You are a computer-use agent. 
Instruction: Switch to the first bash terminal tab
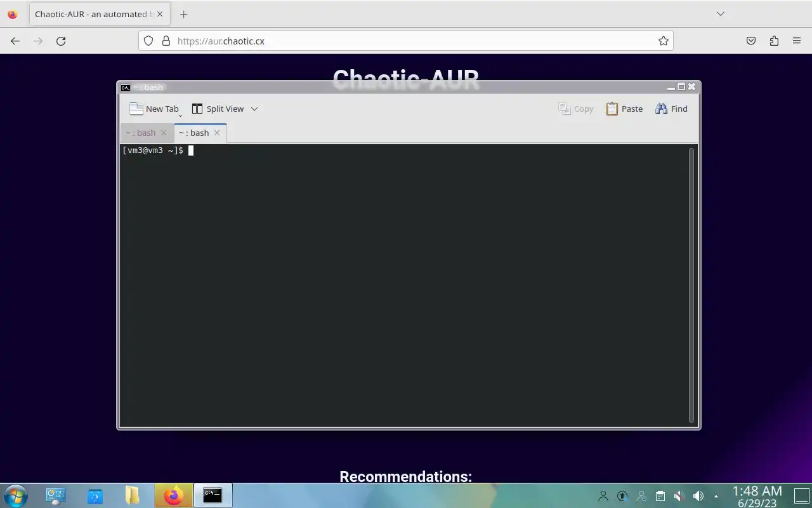(141, 133)
